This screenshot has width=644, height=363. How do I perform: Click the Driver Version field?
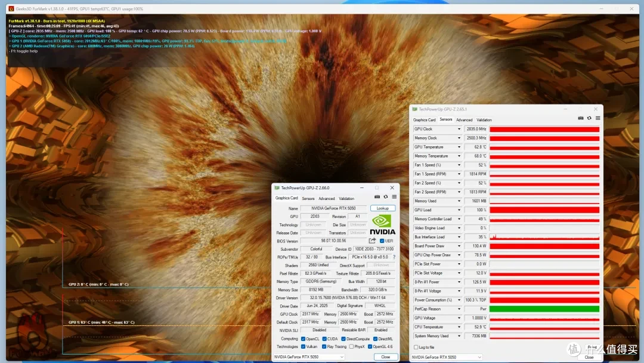coord(348,298)
